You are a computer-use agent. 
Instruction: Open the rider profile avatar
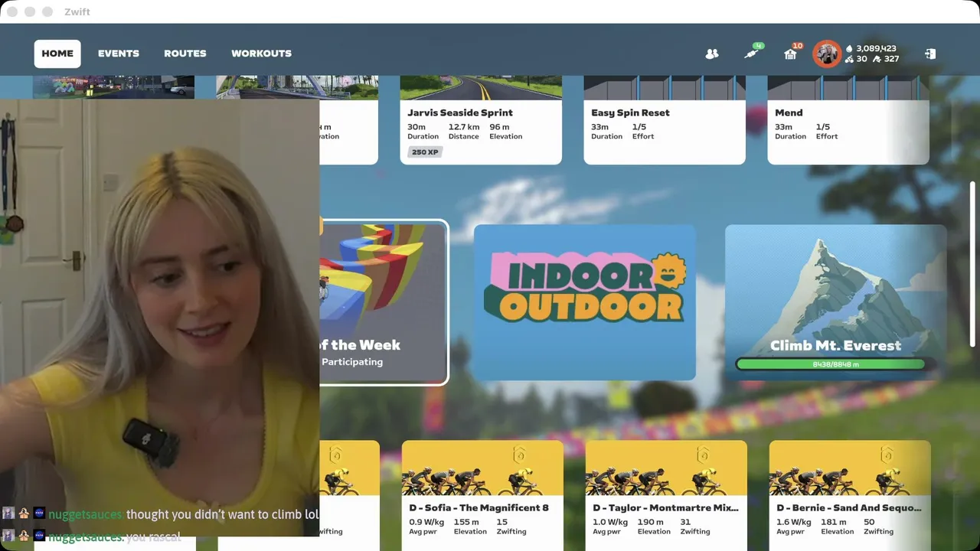[827, 54]
